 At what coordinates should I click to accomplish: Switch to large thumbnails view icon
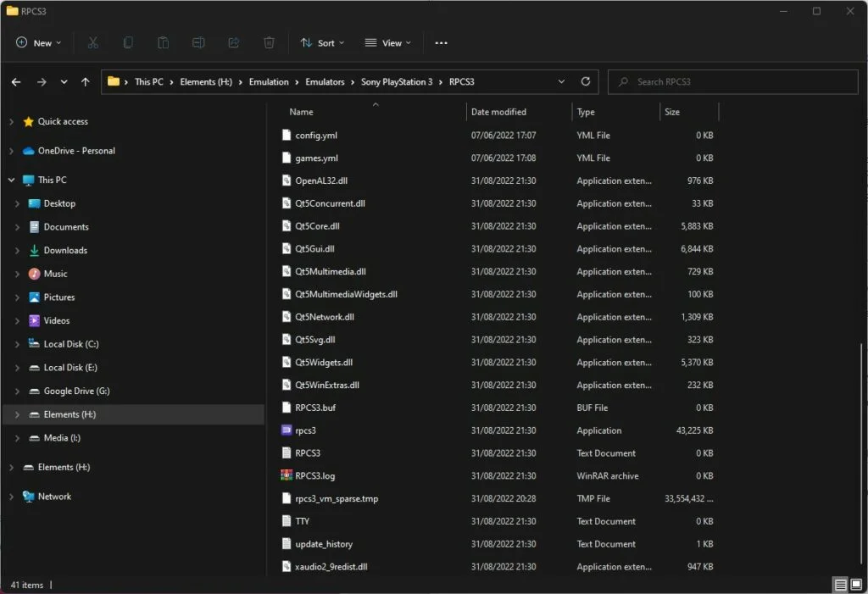coord(856,585)
